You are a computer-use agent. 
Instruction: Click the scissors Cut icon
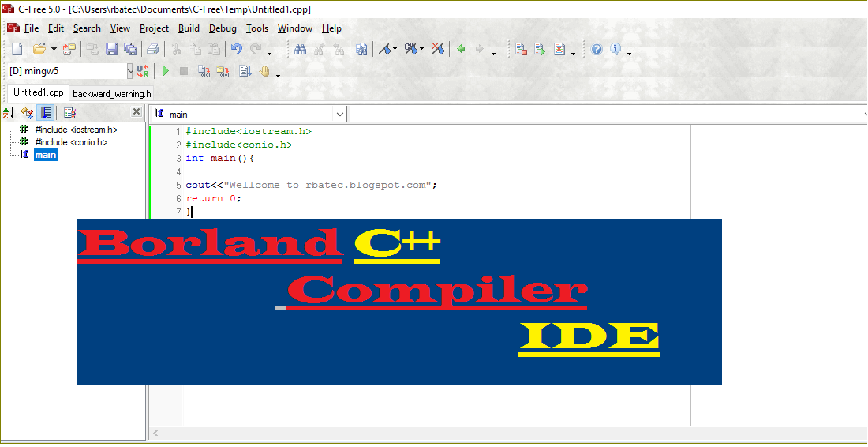[x=177, y=49]
